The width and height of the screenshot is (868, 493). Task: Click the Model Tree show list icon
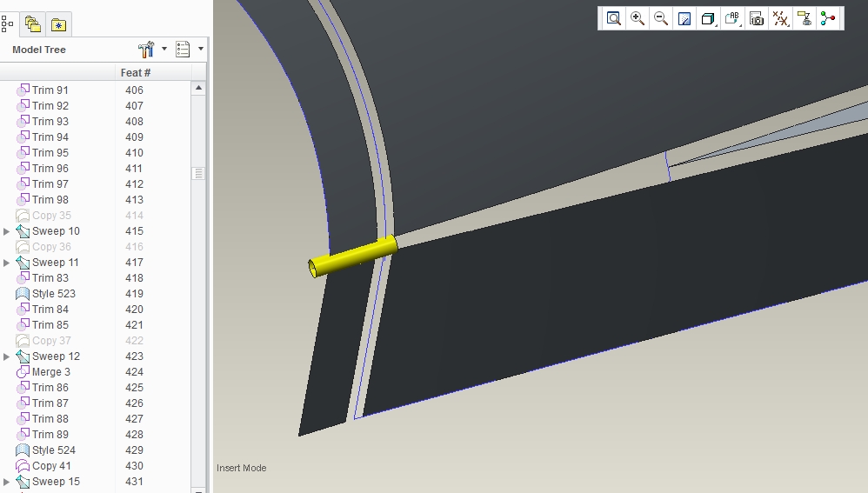coord(183,50)
